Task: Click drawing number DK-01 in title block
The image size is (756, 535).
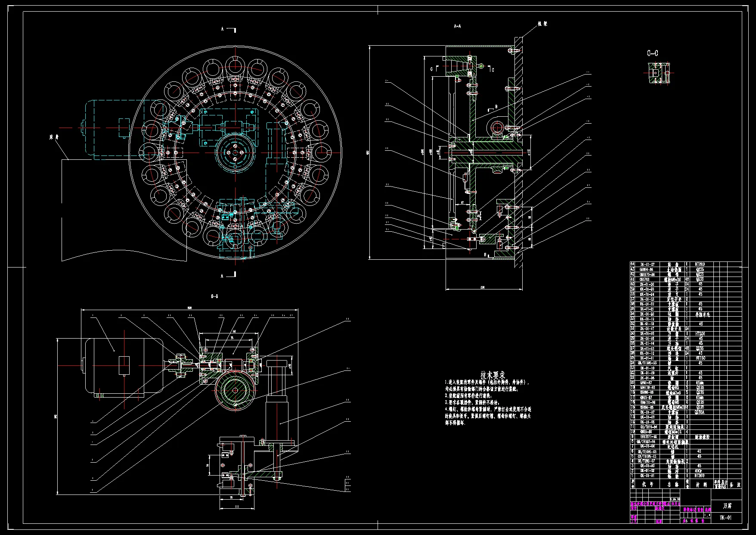Action: (726, 518)
